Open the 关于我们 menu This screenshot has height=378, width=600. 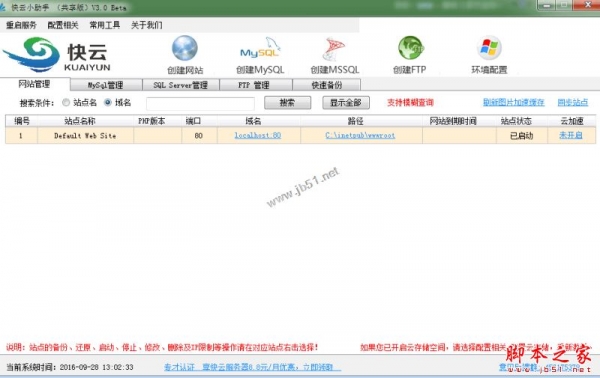coord(147,25)
